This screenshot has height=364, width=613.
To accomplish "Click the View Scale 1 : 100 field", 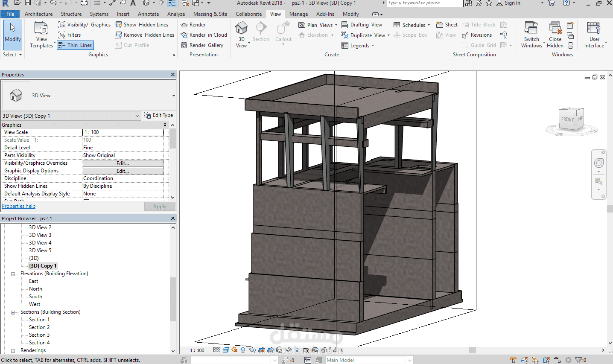I will 123,132.
